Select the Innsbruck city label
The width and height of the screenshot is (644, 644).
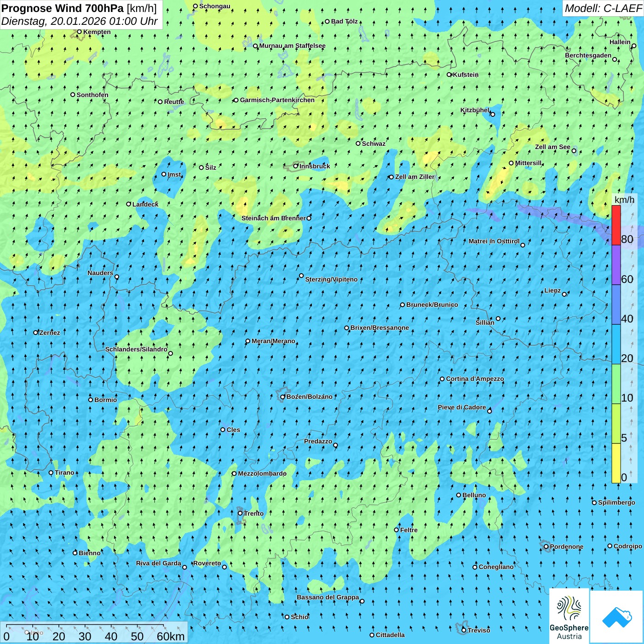pos(315,166)
